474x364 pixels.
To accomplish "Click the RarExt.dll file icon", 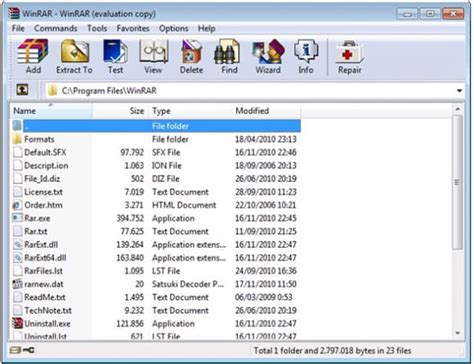I will [x=17, y=244].
